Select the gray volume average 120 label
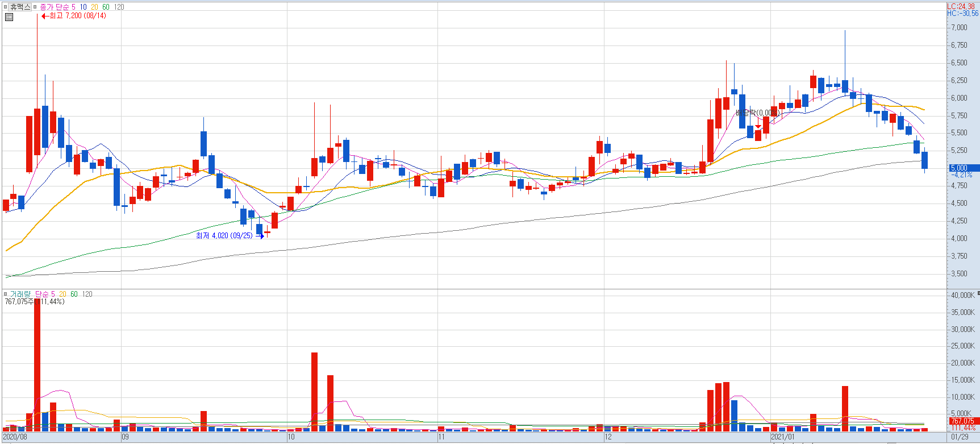The width and height of the screenshot is (980, 444). pyautogui.click(x=87, y=294)
